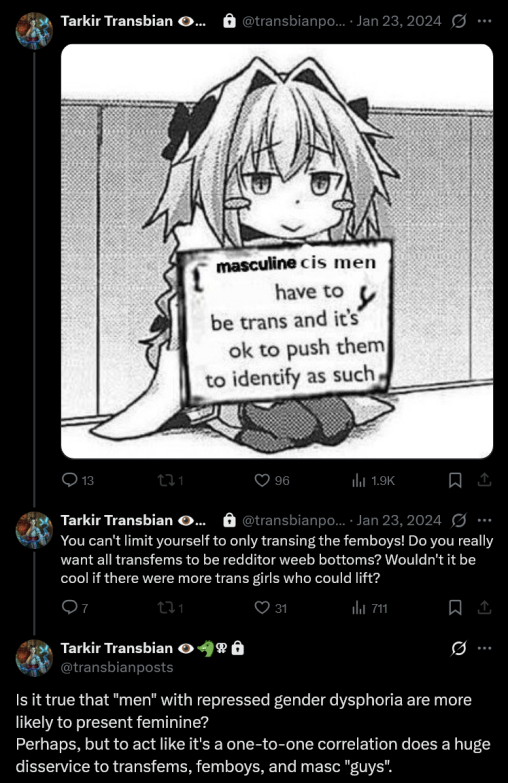Bookmark the second tweet in thread
This screenshot has height=783, width=508.
coord(455,608)
